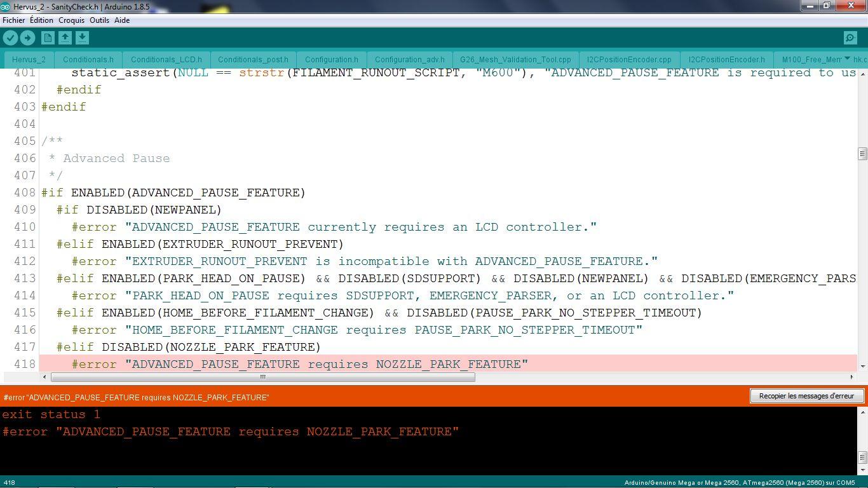This screenshot has height=488, width=868.
Task: Click the static_assert line 401
Action: coord(464,72)
